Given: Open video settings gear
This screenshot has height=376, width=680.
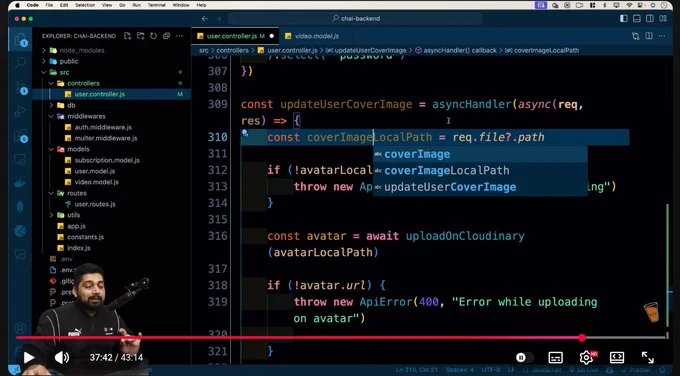Looking at the screenshot, I should (x=586, y=357).
